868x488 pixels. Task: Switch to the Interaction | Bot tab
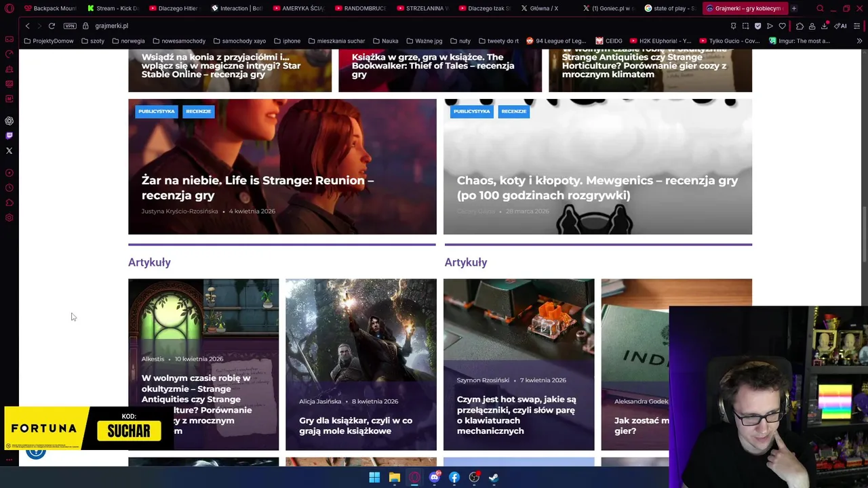tap(237, 8)
